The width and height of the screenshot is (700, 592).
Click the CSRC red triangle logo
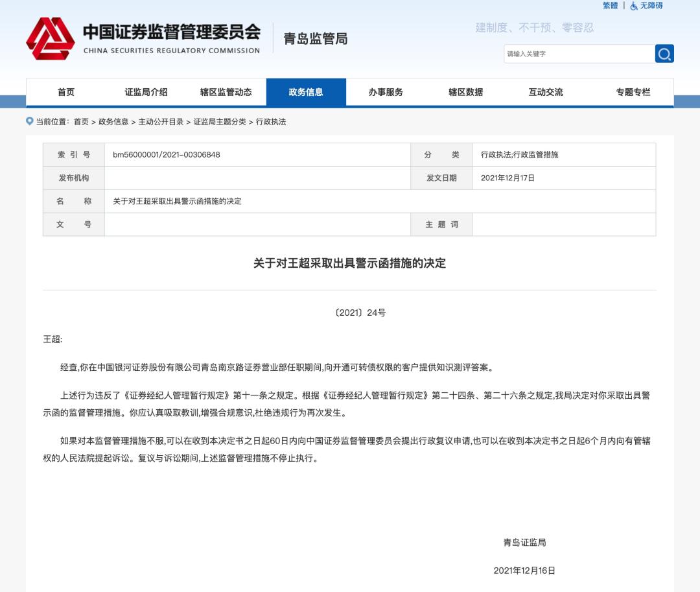(x=49, y=39)
